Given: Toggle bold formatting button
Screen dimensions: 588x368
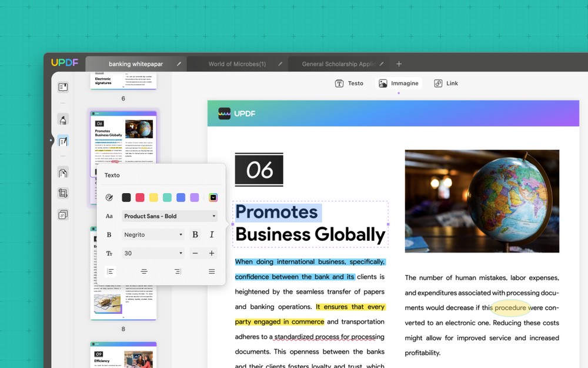Looking at the screenshot, I should (x=195, y=235).
